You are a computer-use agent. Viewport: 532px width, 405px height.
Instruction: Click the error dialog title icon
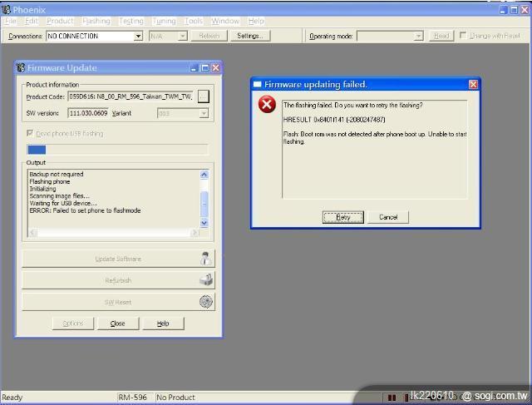pyautogui.click(x=258, y=84)
